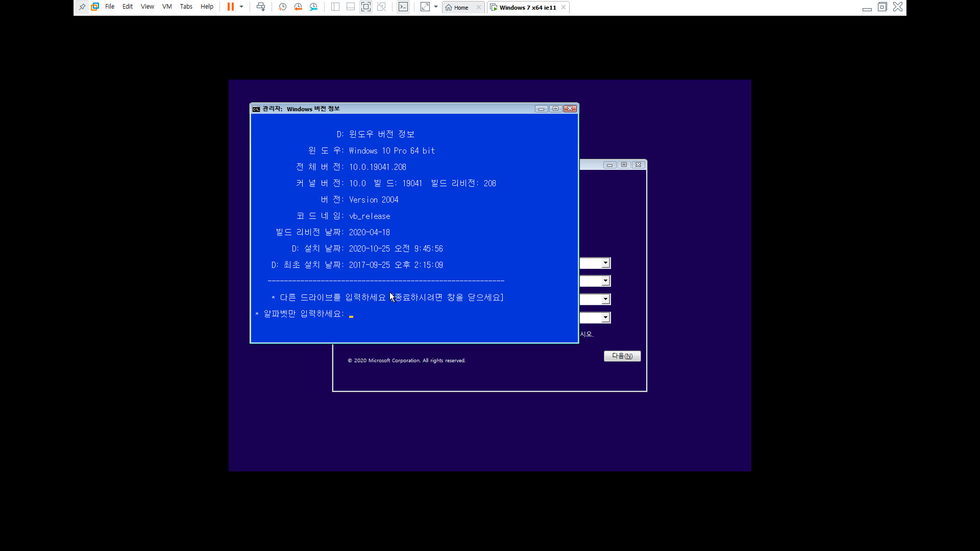The height and width of the screenshot is (551, 980).
Task: Maximize the Windows setup window behind
Action: pyautogui.click(x=624, y=165)
